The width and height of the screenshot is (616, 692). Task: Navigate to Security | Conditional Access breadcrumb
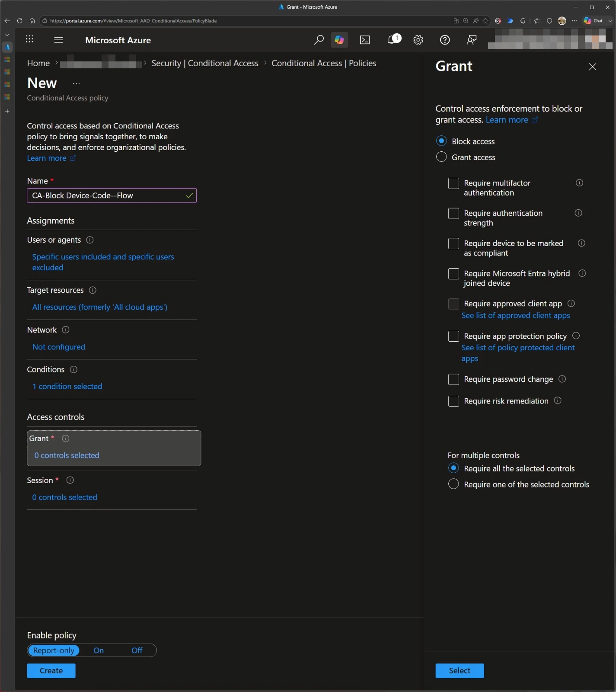point(205,64)
